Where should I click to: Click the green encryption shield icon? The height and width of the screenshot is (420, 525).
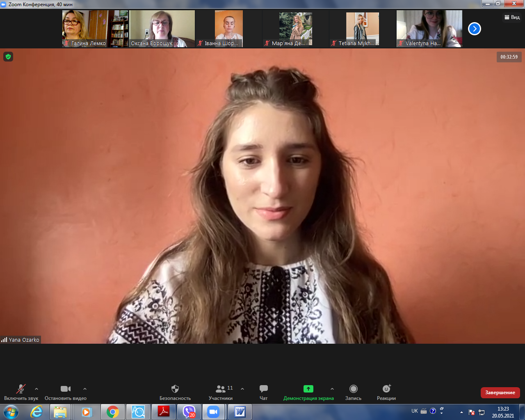(8, 57)
